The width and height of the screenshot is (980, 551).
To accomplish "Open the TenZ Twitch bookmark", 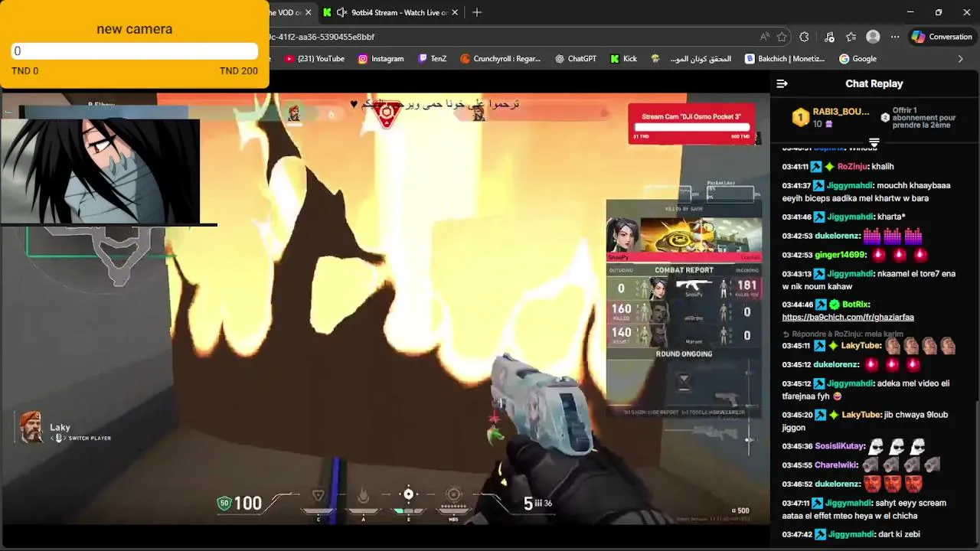I will (432, 59).
